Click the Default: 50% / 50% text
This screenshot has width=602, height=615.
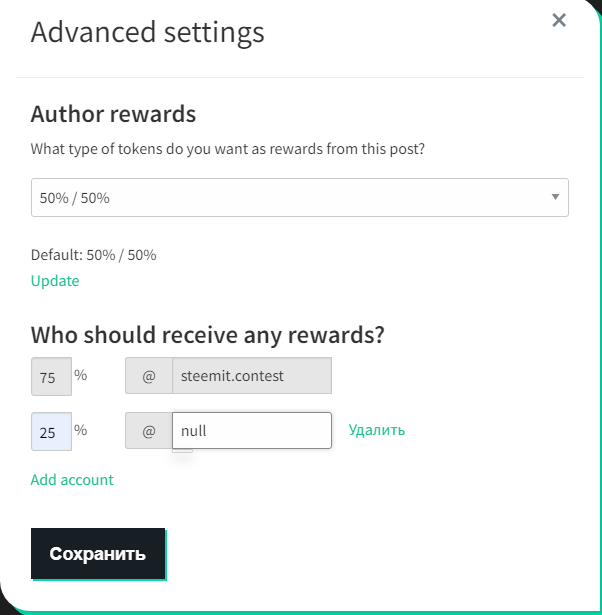tap(94, 255)
